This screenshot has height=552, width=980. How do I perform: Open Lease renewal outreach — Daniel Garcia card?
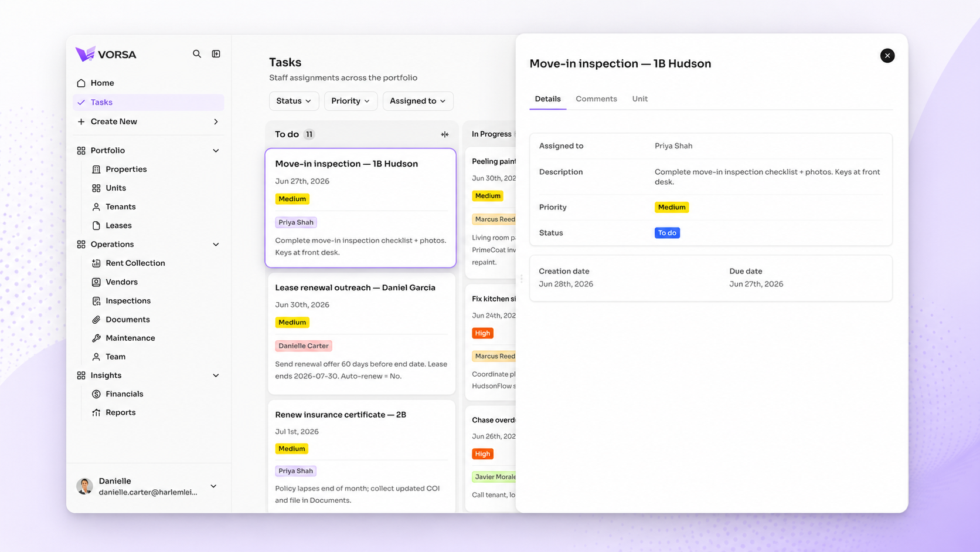point(362,333)
